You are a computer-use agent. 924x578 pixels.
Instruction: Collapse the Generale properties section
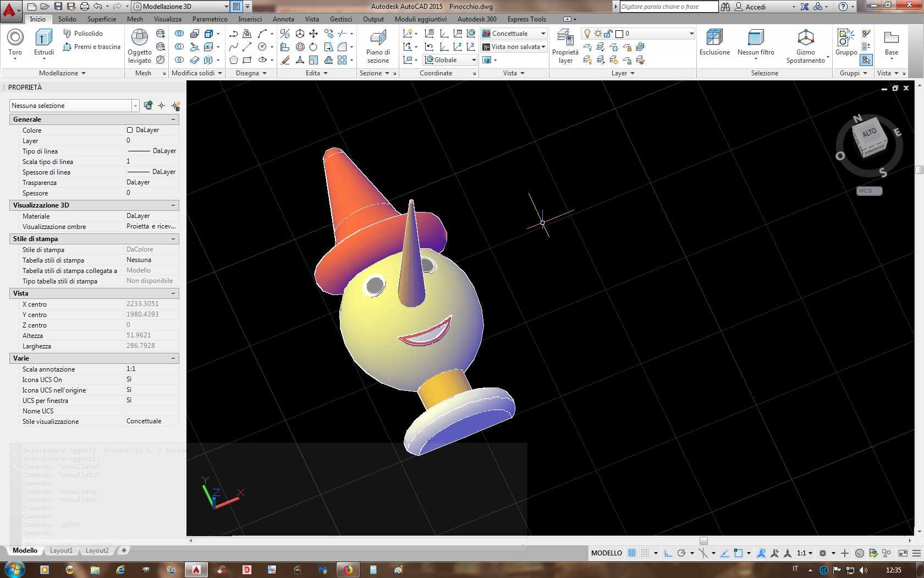pyautogui.click(x=173, y=119)
